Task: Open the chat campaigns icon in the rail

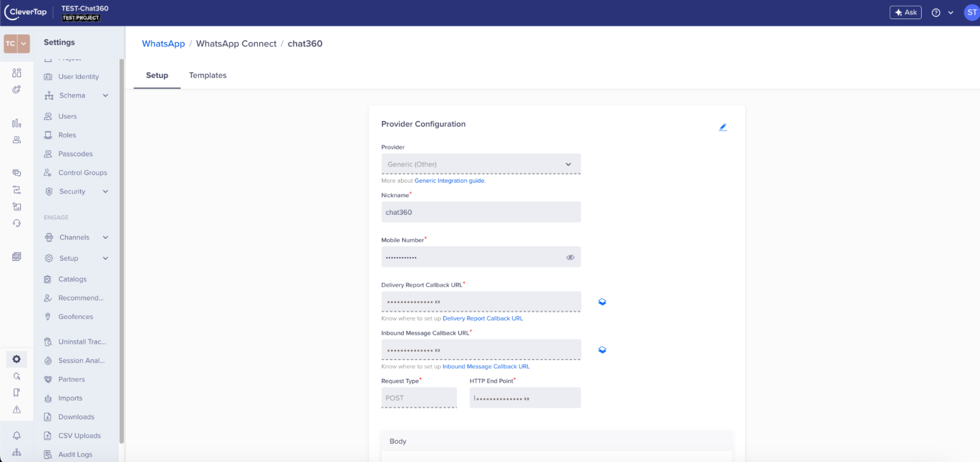Action: tap(16, 173)
